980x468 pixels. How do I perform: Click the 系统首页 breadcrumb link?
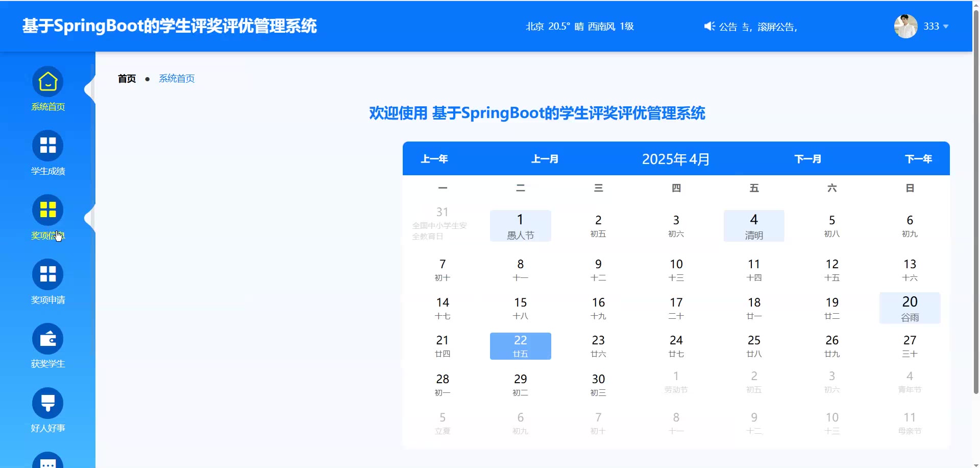(177, 79)
